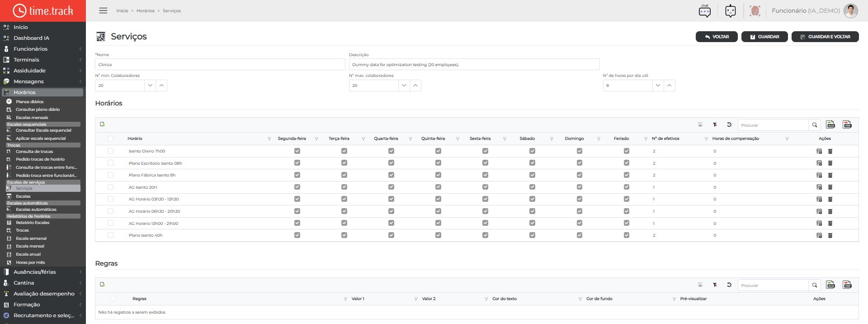
Task: Refresh the Regras table
Action: (x=729, y=285)
